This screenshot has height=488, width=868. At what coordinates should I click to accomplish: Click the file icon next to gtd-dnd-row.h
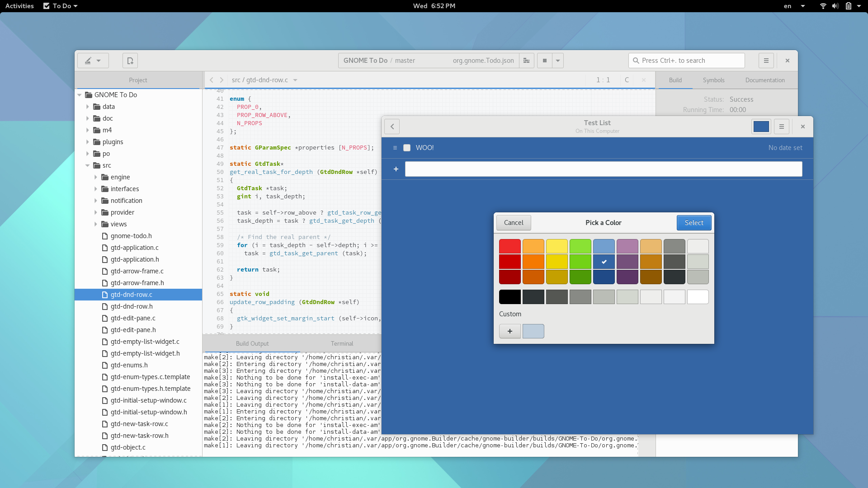pos(105,306)
